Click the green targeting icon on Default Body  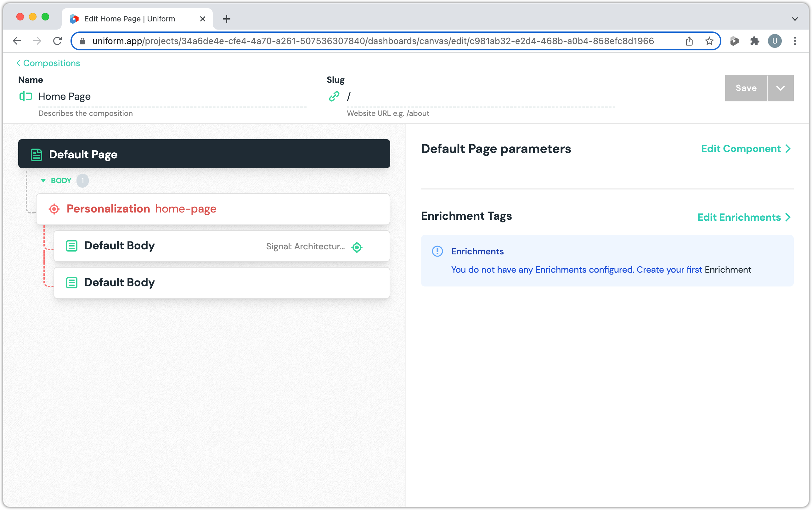(357, 247)
